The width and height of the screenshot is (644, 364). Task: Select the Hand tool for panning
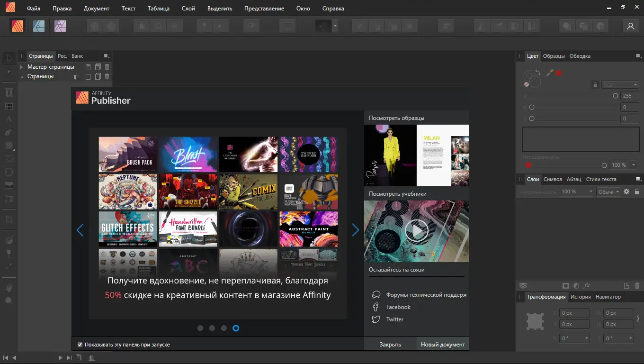tap(9, 288)
